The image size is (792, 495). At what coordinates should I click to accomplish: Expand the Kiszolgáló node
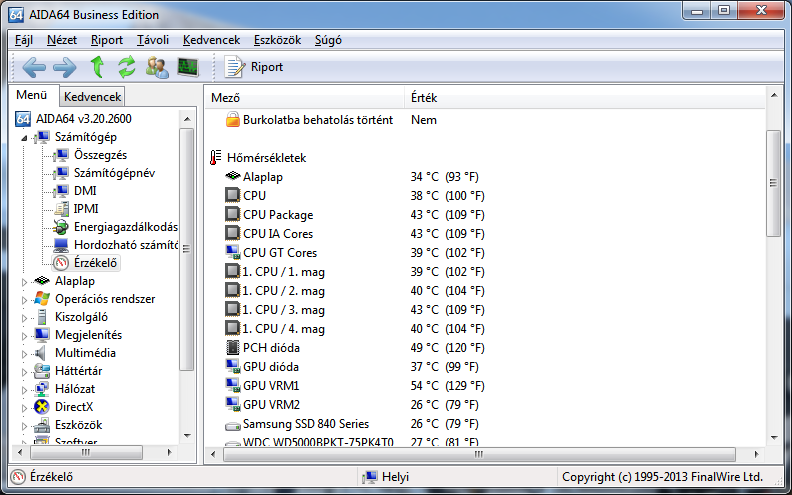pyautogui.click(x=24, y=318)
